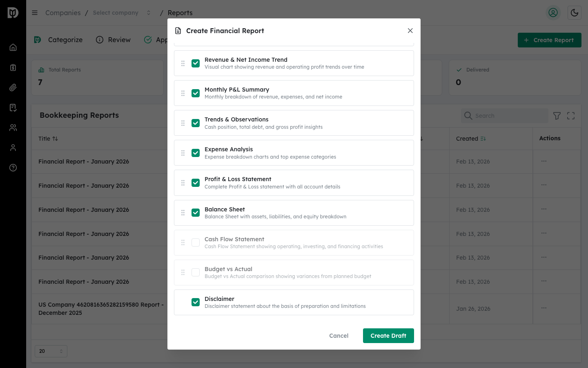The height and width of the screenshot is (368, 588).
Task: Uncheck the Balance Sheet section
Action: click(x=196, y=213)
